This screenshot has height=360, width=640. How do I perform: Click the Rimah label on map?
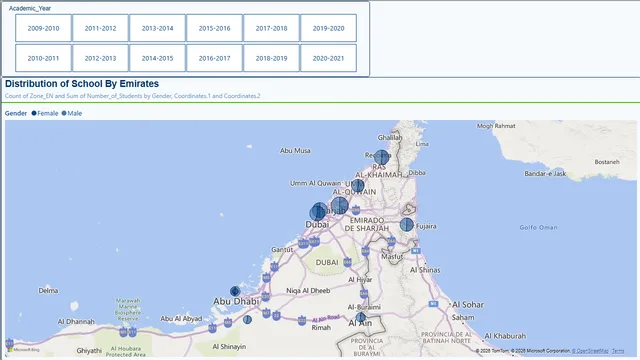[321, 327]
